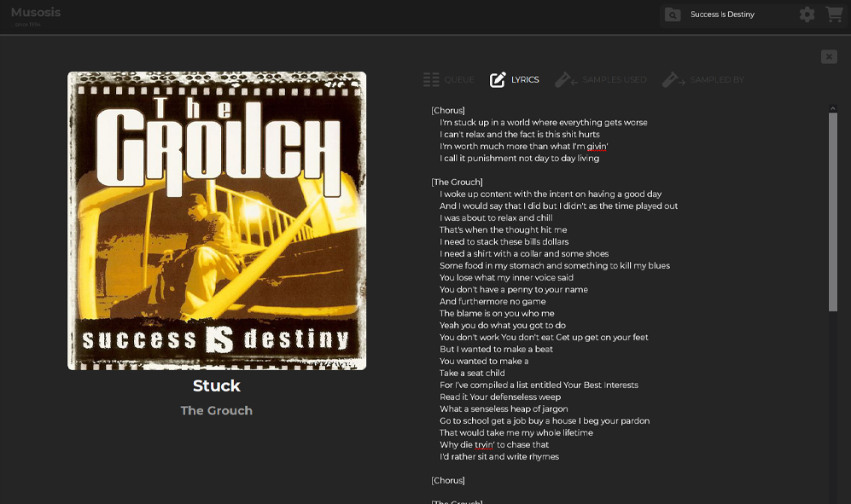Image resolution: width=851 pixels, height=504 pixels.
Task: Click the Sampled By test tube icon
Action: coord(673,79)
